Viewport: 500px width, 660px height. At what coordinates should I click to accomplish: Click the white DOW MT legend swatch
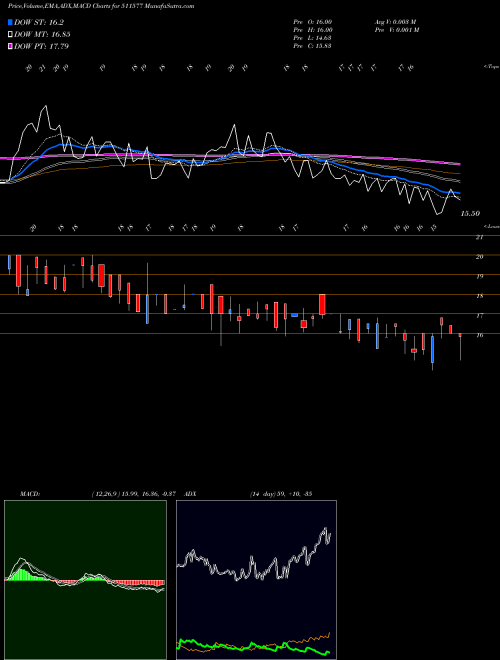(x=10, y=35)
